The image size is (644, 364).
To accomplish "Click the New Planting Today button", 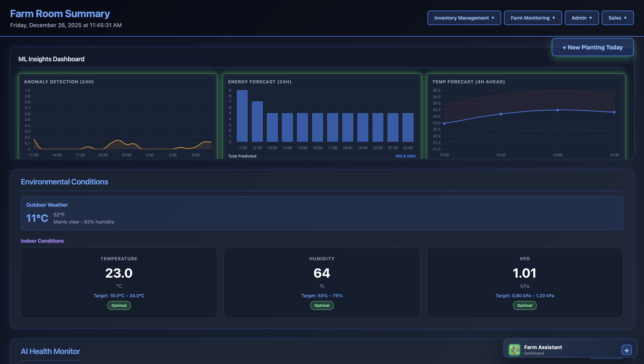I will pos(592,47).
